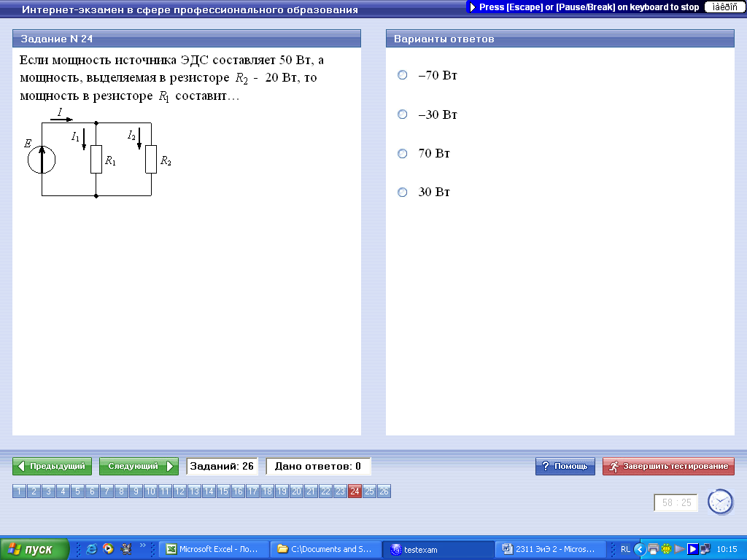747x560 pixels.
Task: Go to previous question with Предыдущий
Action: [52, 466]
